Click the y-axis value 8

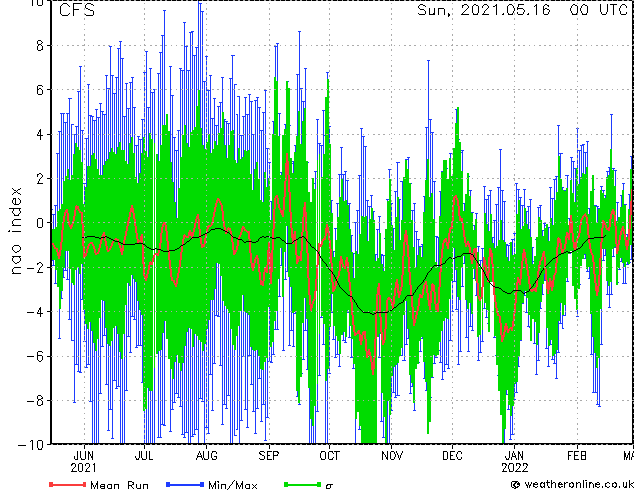[40, 46]
